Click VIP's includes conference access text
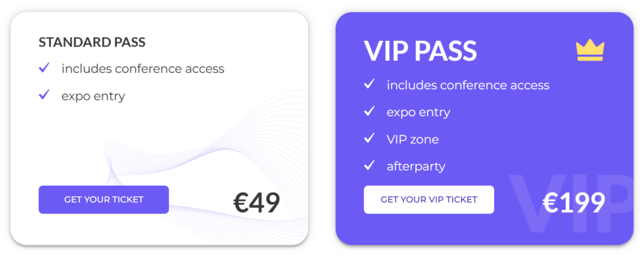 tap(468, 85)
